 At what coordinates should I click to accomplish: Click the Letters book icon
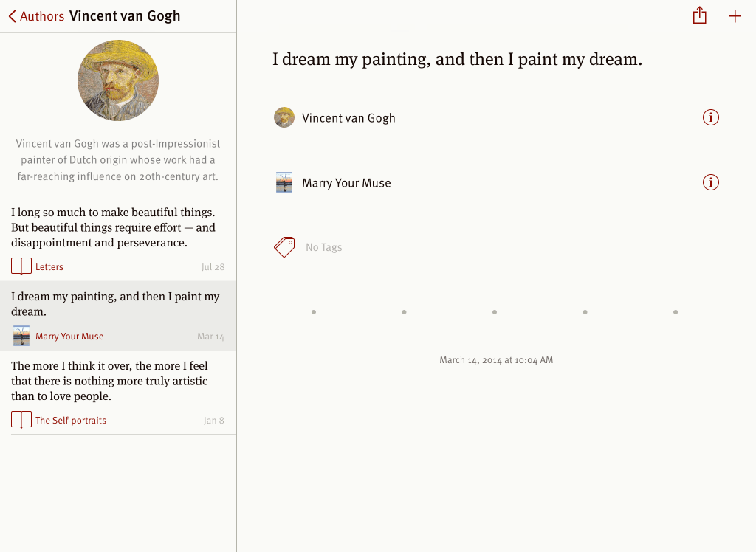pos(21,266)
